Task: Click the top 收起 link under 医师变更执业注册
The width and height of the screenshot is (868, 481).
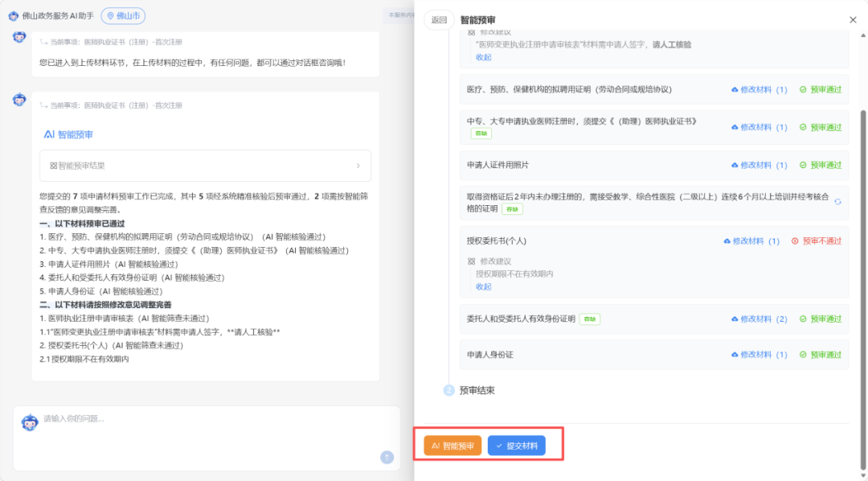Action: 483,57
